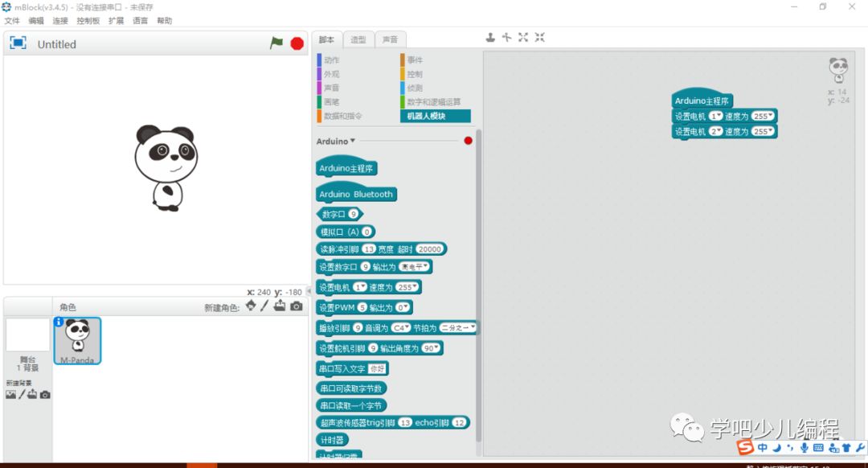Screen dimensions: 868x468
Task: Open Sogou soft keyboard icon
Action: pyautogui.click(x=818, y=448)
